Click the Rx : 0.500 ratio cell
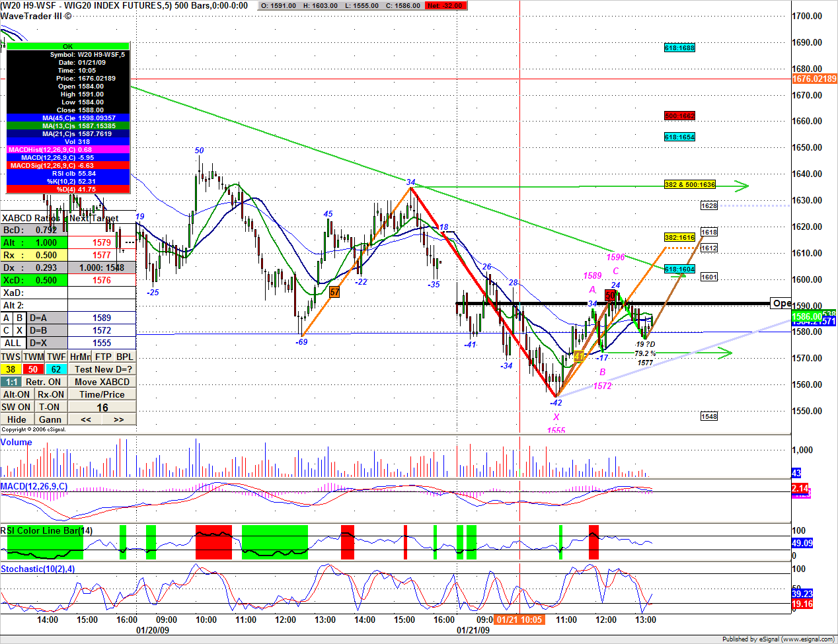This screenshot has height=644, width=838. (34, 255)
